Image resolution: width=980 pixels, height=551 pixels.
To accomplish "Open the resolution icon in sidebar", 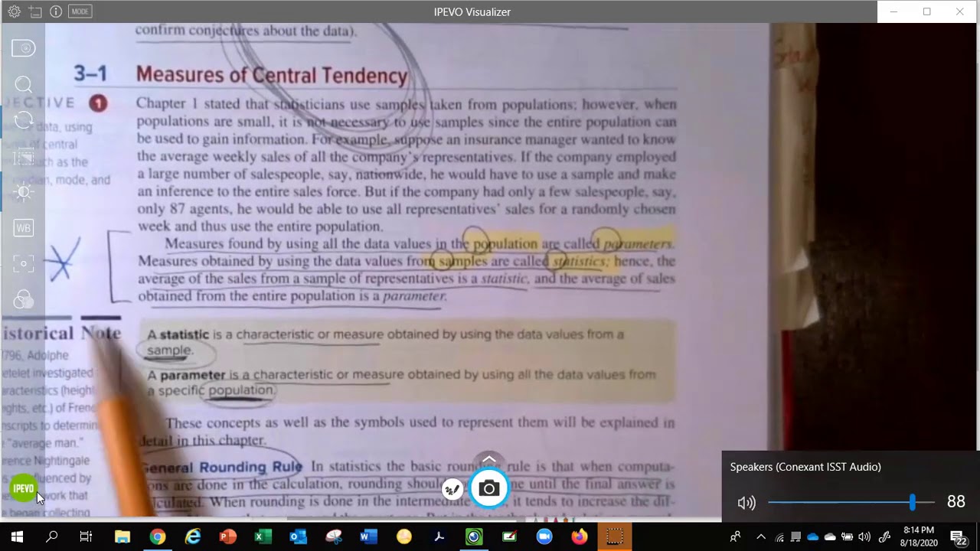I will click(24, 157).
